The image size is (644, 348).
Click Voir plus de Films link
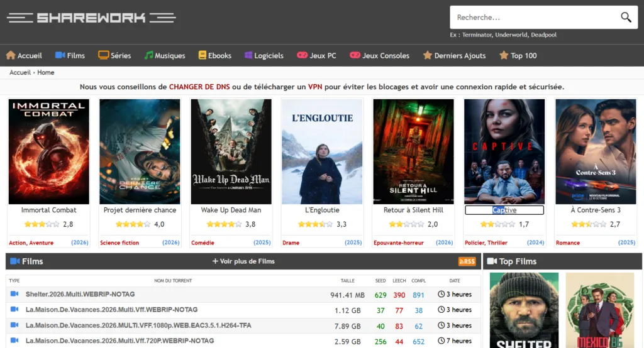tap(243, 261)
